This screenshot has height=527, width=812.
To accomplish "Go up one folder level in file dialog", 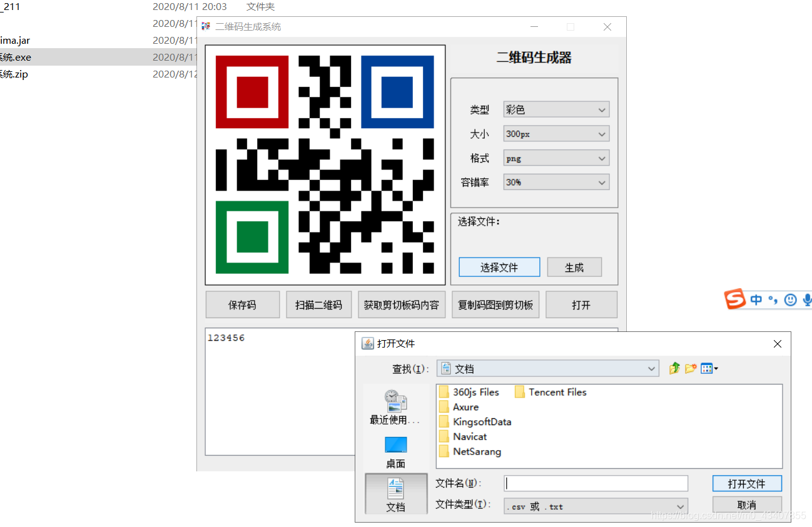I will click(x=674, y=369).
